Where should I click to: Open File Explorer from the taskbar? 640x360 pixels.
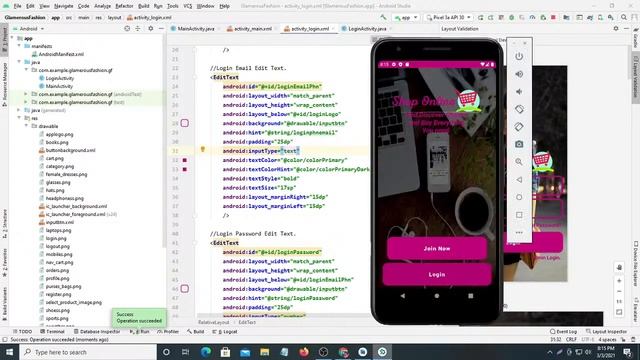pyautogui.click(x=264, y=352)
